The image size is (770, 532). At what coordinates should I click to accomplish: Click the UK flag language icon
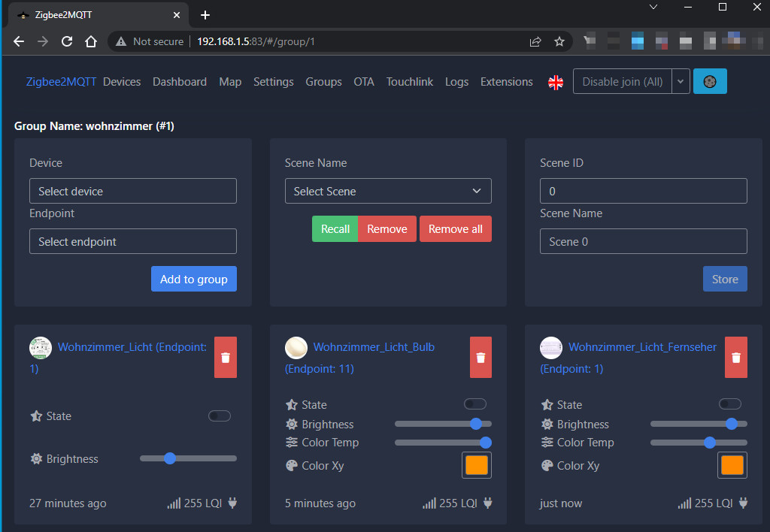click(x=556, y=83)
